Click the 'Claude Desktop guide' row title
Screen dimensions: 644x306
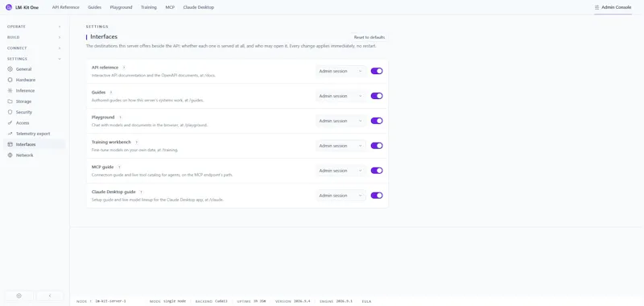pos(114,192)
